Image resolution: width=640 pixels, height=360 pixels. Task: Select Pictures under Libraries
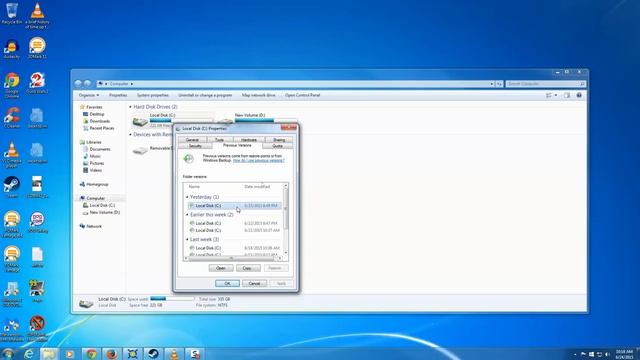97,163
